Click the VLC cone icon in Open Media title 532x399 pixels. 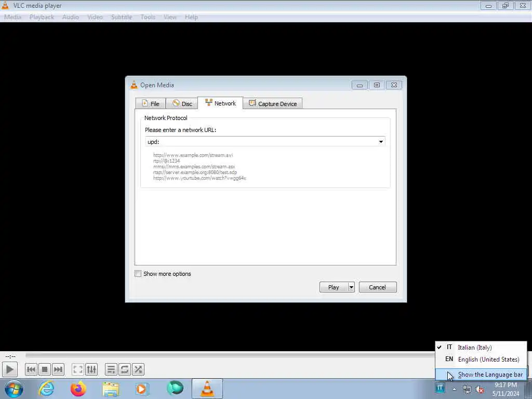click(134, 85)
